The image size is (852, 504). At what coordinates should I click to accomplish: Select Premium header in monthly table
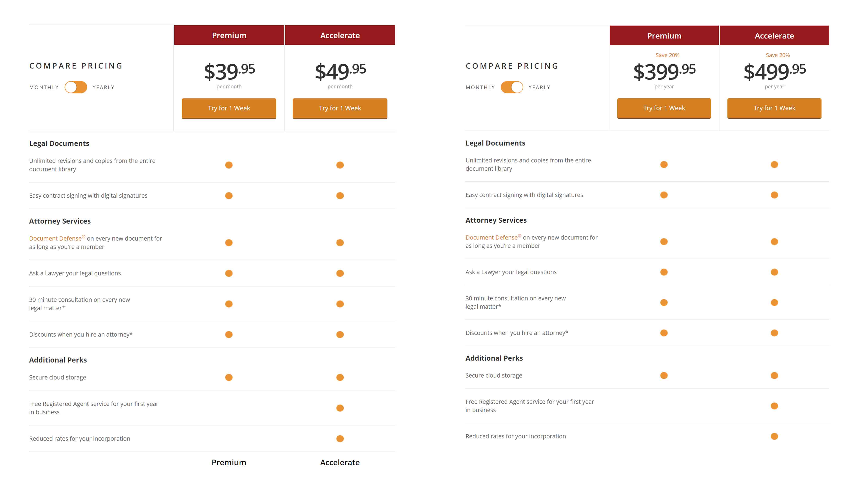229,35
